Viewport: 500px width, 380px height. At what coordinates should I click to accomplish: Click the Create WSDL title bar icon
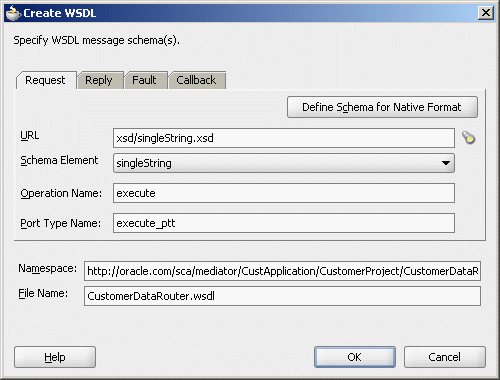tap(13, 13)
